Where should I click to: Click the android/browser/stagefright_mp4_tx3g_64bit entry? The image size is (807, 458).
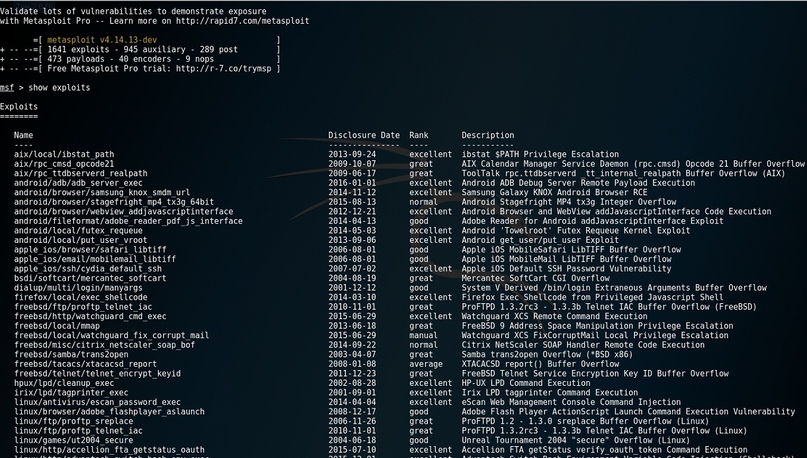pos(114,202)
